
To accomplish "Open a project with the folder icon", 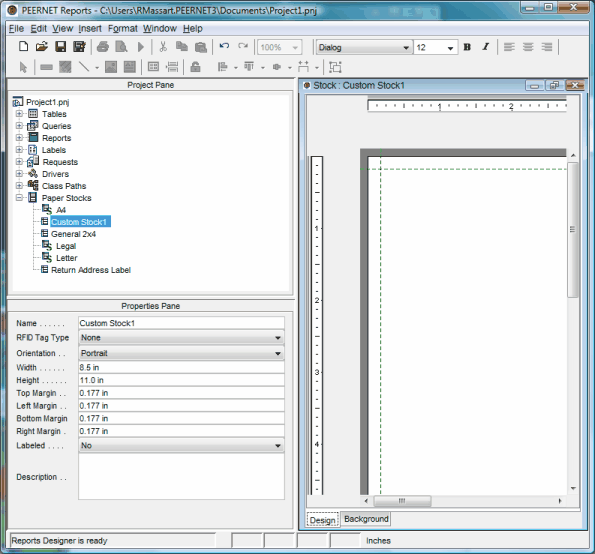I will [x=42, y=47].
